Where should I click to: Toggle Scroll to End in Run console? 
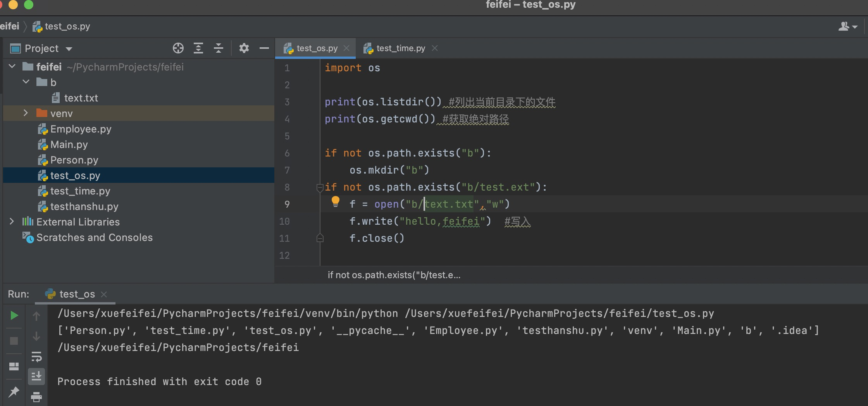pyautogui.click(x=36, y=376)
